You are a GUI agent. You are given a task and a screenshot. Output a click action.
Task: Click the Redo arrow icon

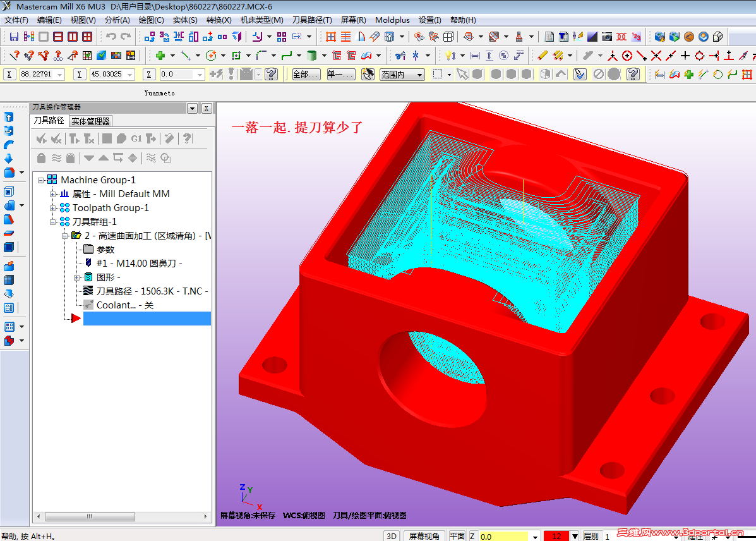[x=126, y=37]
